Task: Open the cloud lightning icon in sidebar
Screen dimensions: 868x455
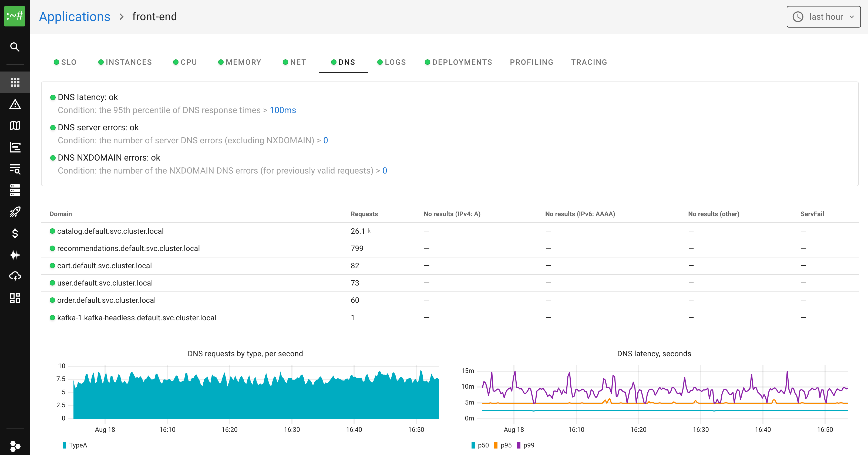Action: (x=15, y=277)
